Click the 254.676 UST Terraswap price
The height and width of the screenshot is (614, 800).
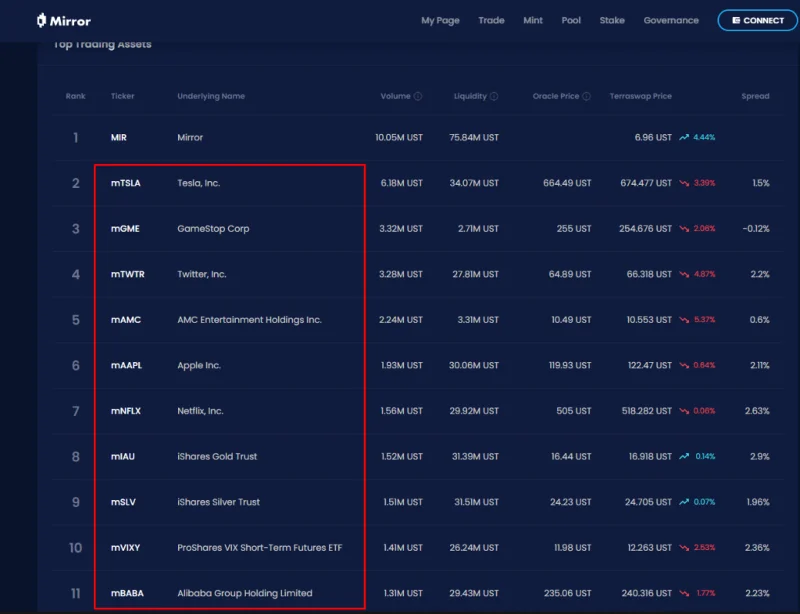coord(645,229)
